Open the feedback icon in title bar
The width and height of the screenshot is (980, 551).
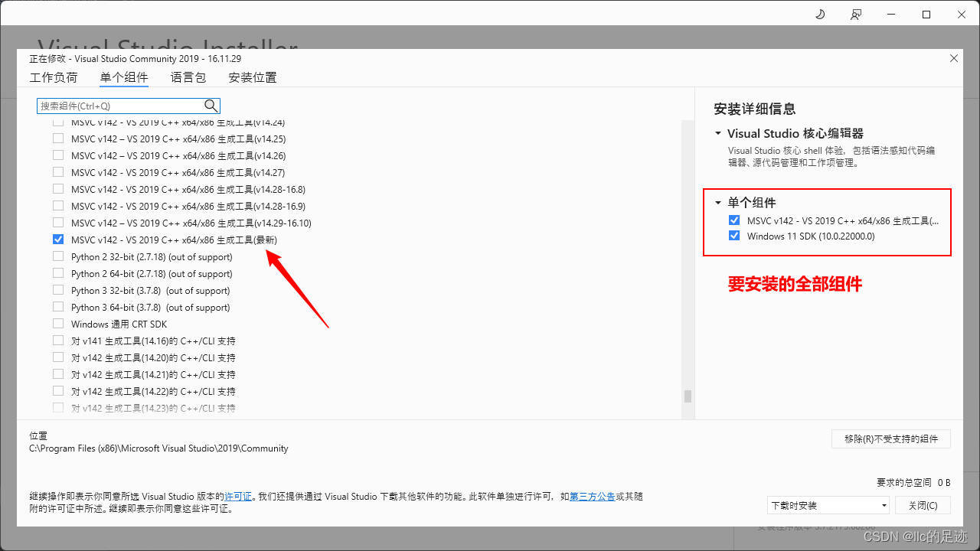click(x=856, y=15)
